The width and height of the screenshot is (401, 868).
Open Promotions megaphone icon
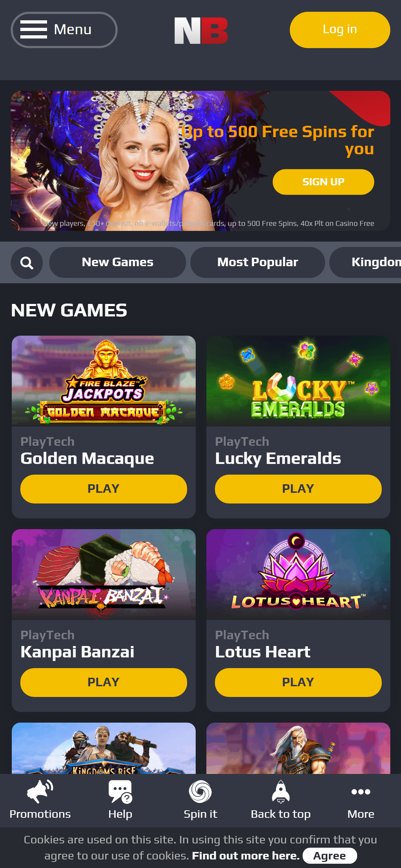[40, 791]
